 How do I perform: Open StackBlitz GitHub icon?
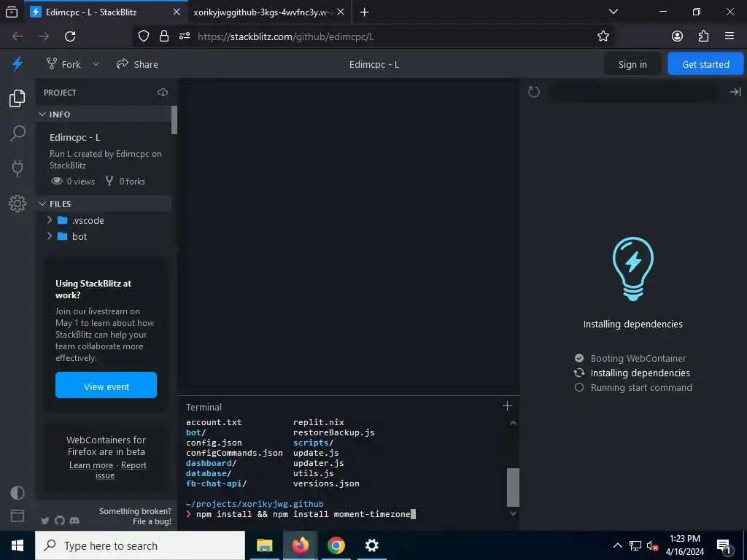tap(60, 521)
